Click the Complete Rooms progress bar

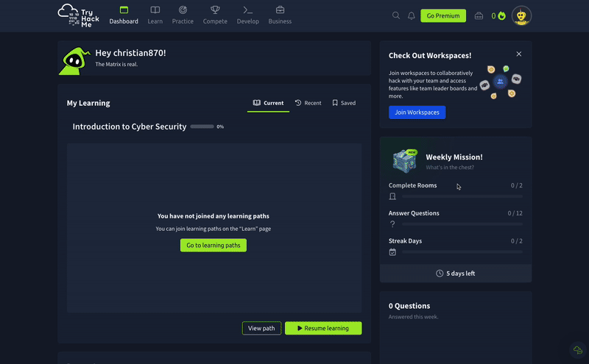(462, 196)
